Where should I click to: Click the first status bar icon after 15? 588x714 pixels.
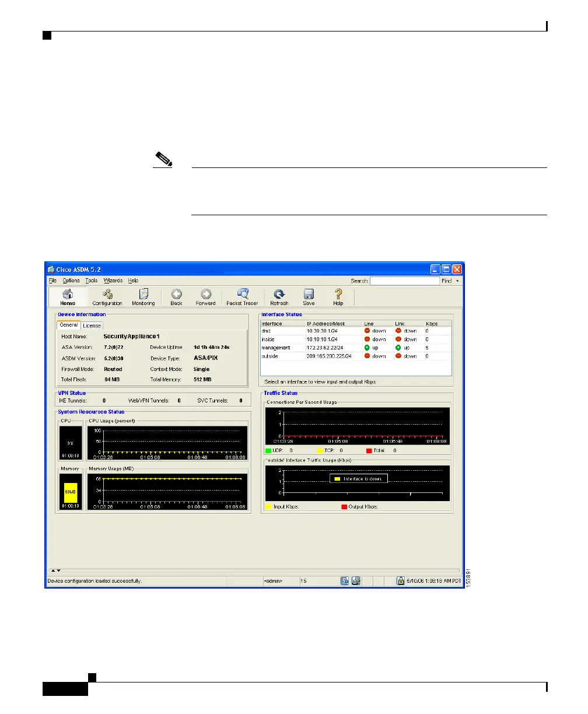[x=345, y=580]
